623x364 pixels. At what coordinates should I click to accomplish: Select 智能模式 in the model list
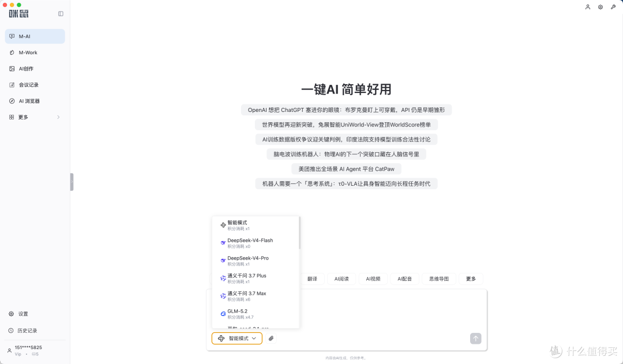(255, 226)
